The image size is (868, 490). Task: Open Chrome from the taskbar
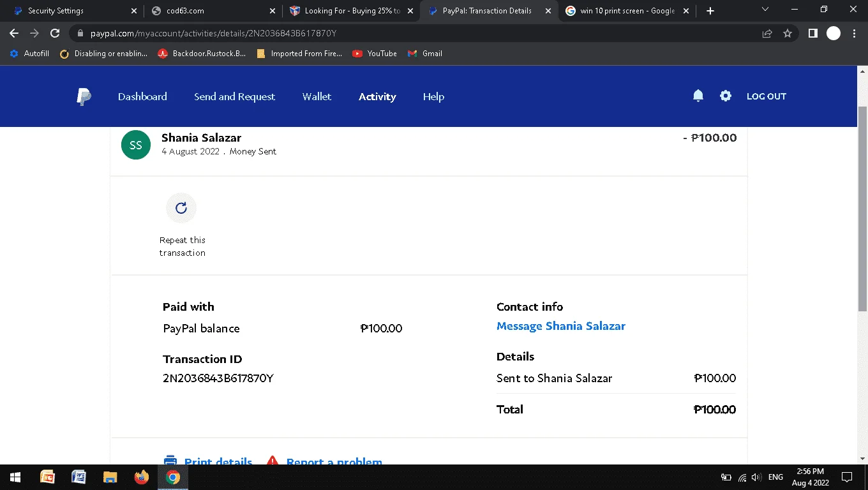pyautogui.click(x=173, y=477)
